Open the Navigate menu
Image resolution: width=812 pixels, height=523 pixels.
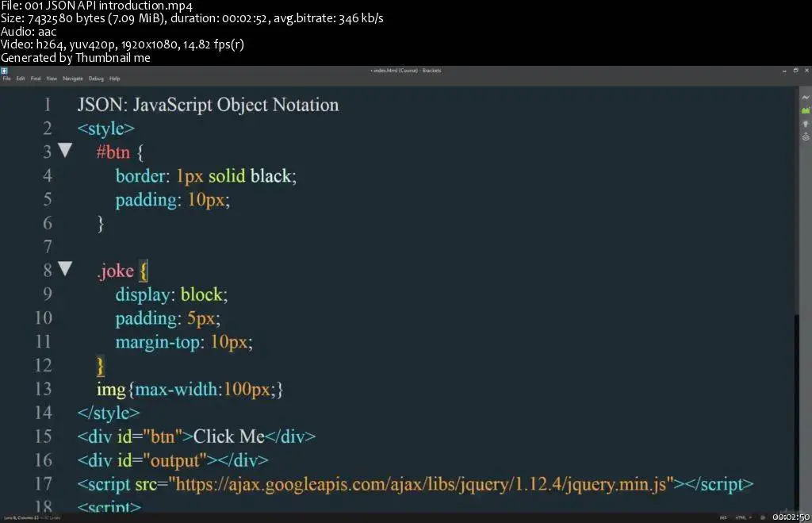[73, 79]
